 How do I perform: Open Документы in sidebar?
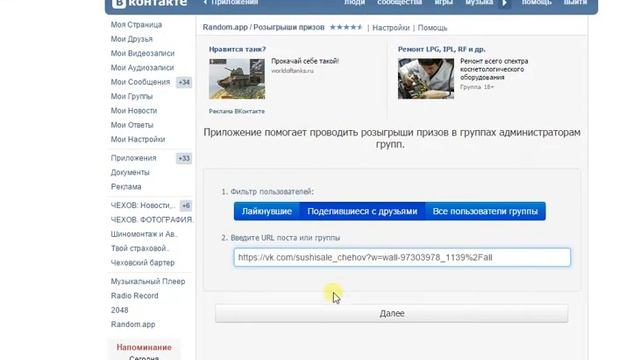click(130, 172)
